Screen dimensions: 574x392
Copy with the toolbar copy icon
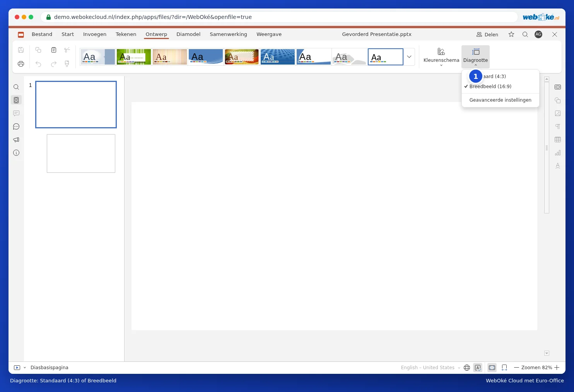pyautogui.click(x=38, y=50)
